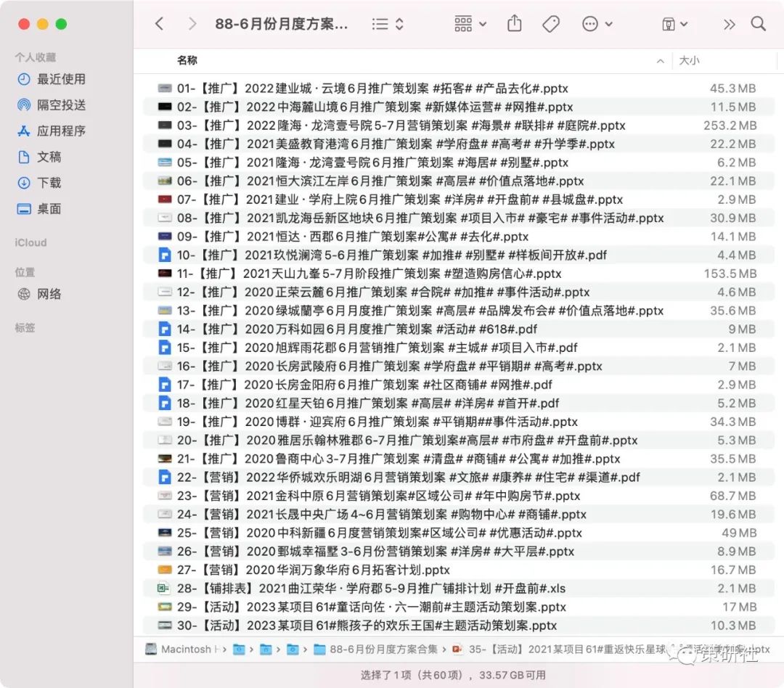Open 桌面 in the sidebar

pyautogui.click(x=39, y=209)
